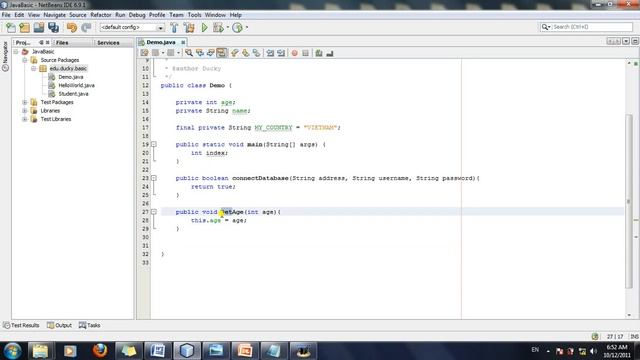Click Find Next Occurrence icon
640x360 pixels.
point(211,53)
